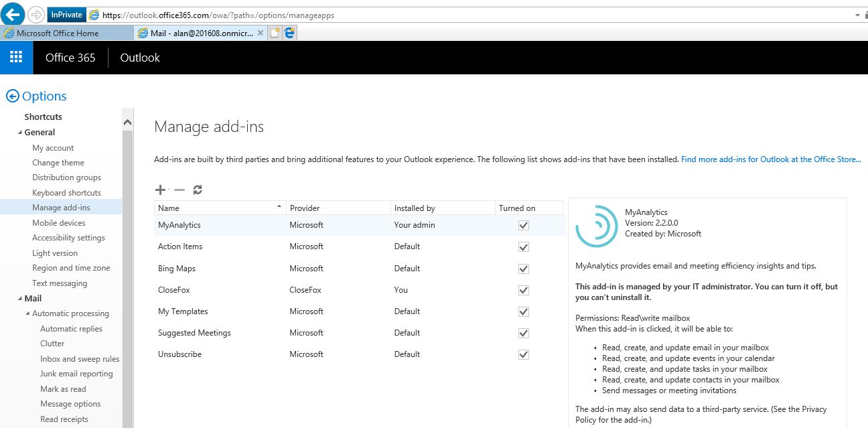Sort by Provider column header
Viewport: 868px width, 428px height.
(x=338, y=208)
